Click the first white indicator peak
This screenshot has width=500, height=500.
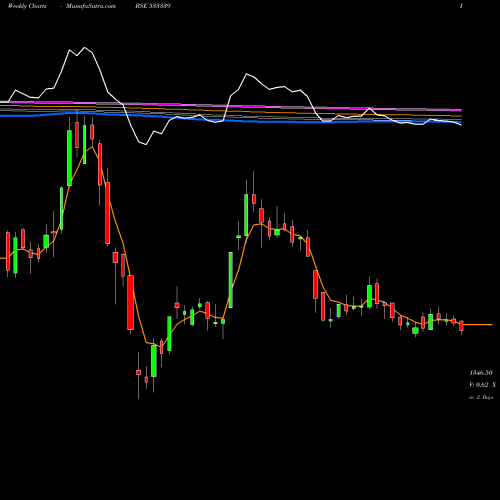pyautogui.click(x=84, y=47)
